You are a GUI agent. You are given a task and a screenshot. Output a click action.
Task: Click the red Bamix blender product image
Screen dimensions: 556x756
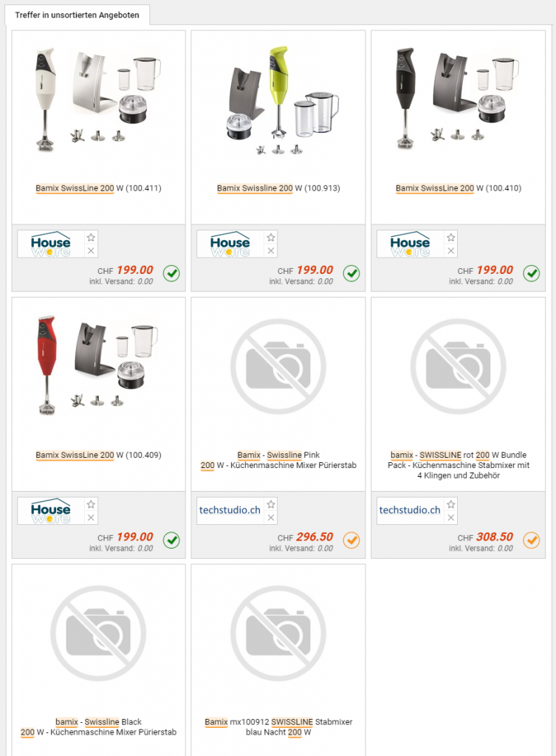click(x=98, y=365)
